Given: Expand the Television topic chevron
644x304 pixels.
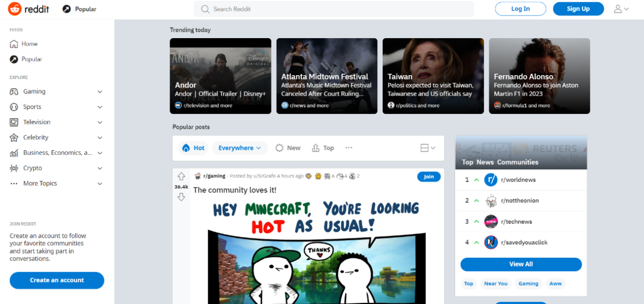Looking at the screenshot, I should click(x=100, y=122).
